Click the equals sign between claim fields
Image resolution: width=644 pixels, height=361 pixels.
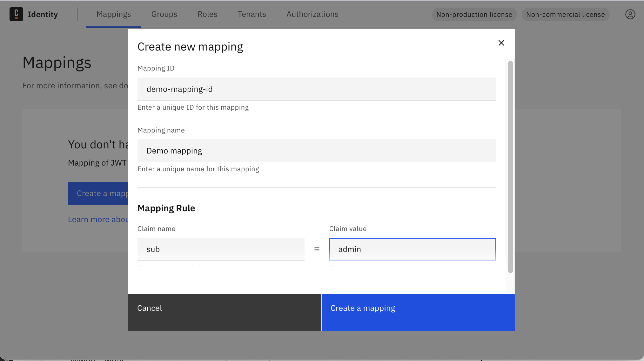(x=317, y=249)
